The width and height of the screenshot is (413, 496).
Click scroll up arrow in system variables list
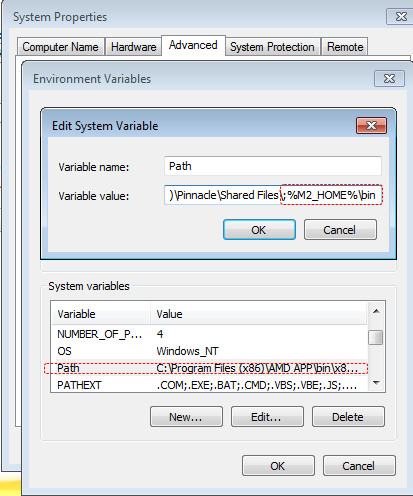pyautogui.click(x=376, y=311)
